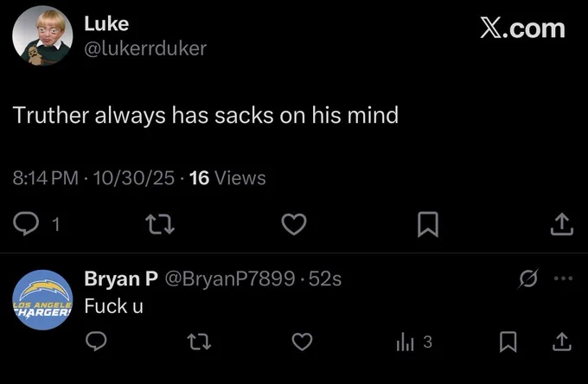Open Bryan P's Chargers avatar
Screen dimensions: 588x384
click(x=42, y=300)
